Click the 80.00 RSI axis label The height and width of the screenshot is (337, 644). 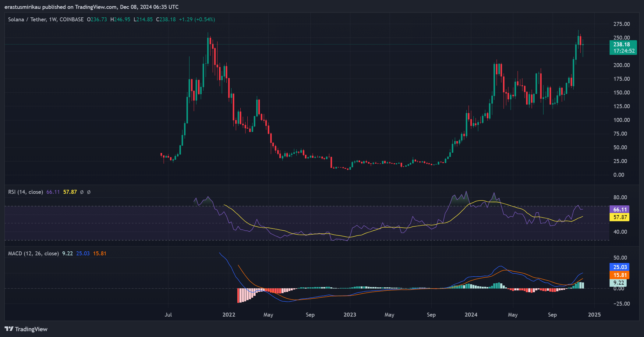(620, 197)
